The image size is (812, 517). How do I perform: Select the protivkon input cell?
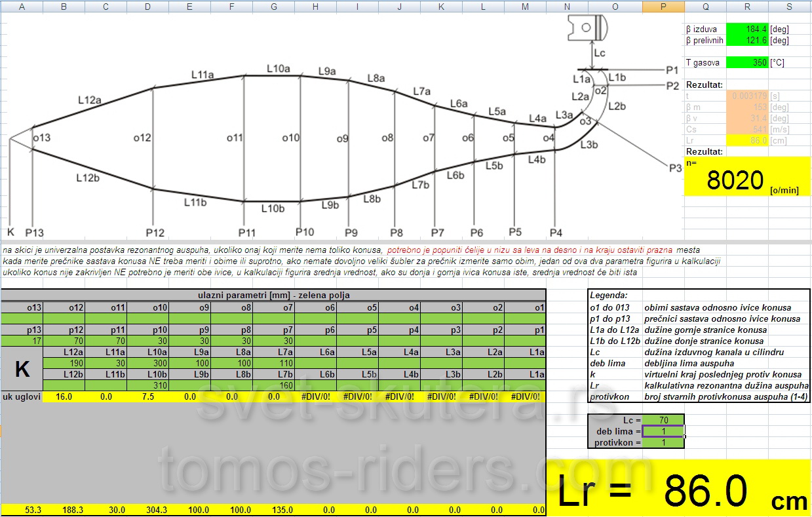tap(663, 442)
